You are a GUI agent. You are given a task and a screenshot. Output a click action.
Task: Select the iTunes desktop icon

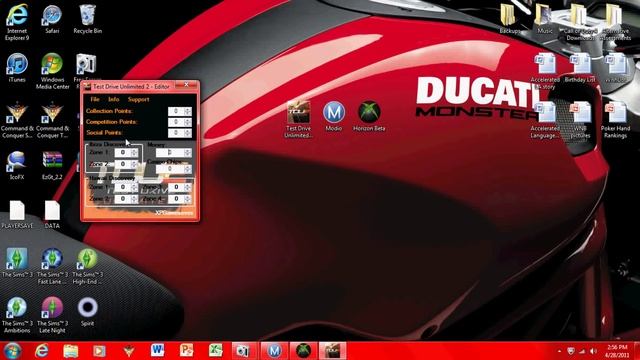17,68
